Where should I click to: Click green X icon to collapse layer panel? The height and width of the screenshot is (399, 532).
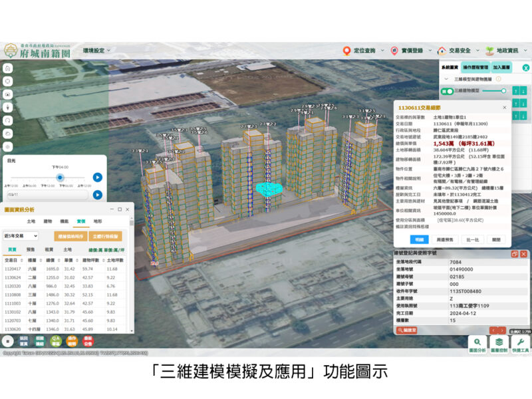(525, 68)
